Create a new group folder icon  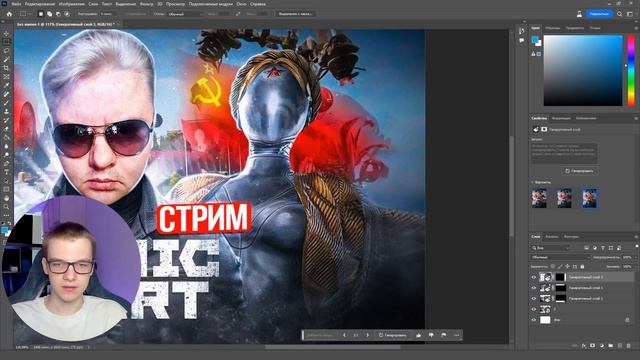(x=611, y=346)
